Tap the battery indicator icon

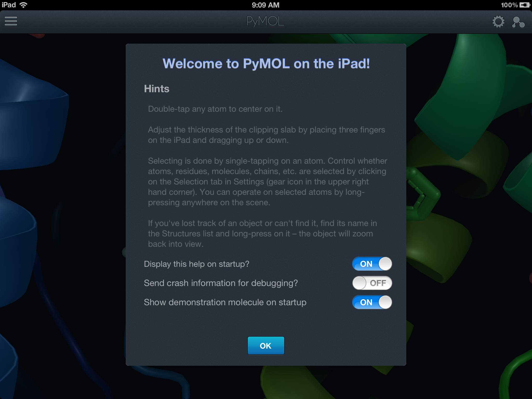(525, 5)
